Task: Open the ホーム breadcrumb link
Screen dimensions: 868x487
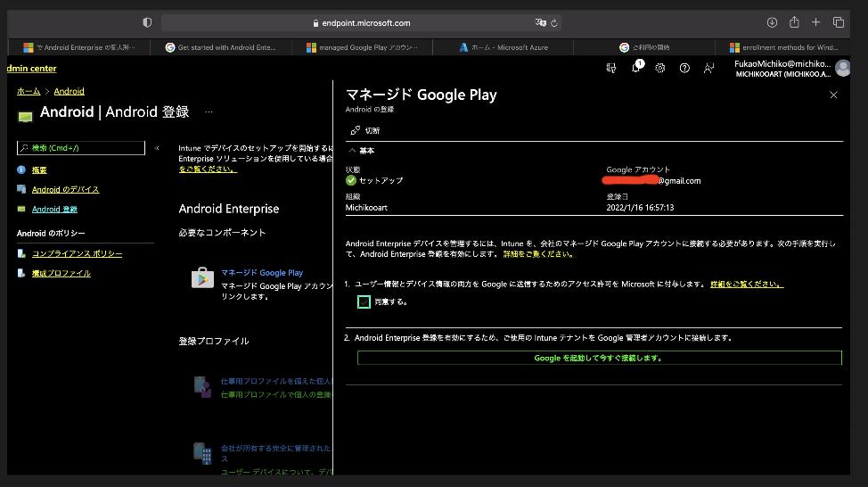Action: (29, 91)
